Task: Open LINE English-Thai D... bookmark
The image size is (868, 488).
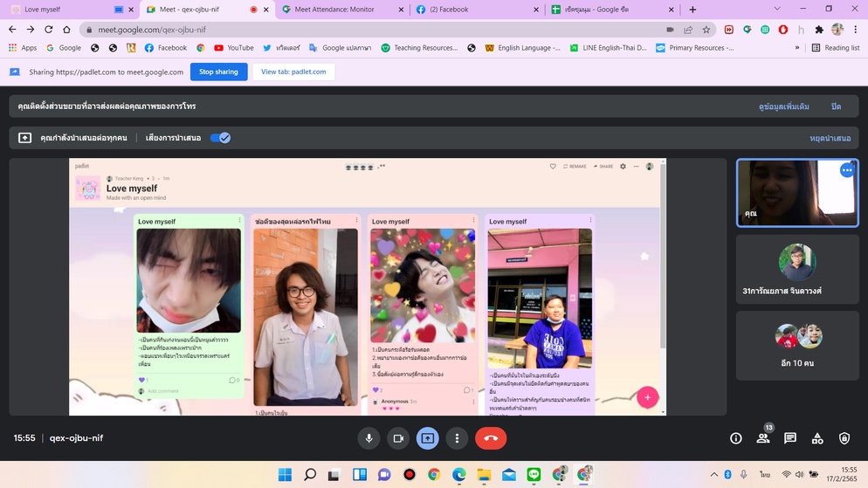Action: tap(608, 48)
